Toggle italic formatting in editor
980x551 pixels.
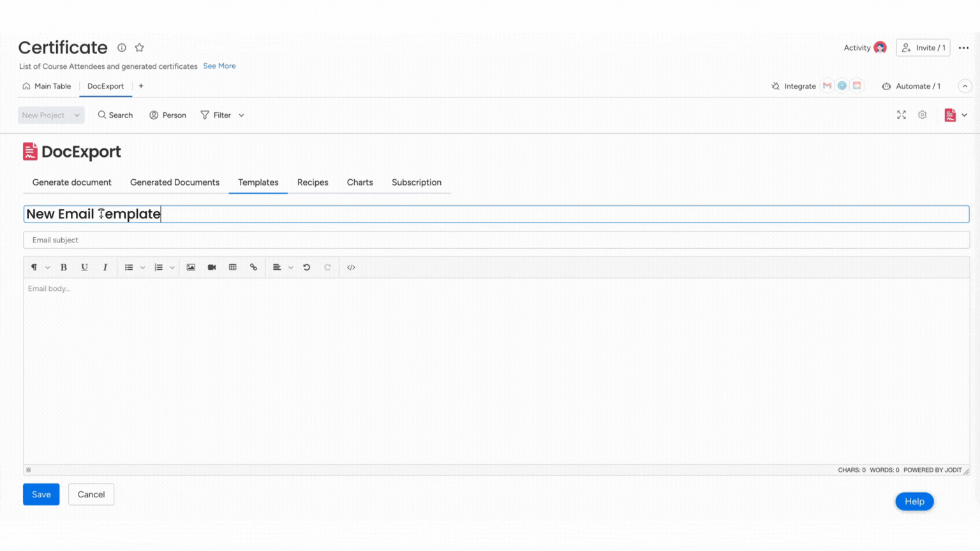point(105,267)
